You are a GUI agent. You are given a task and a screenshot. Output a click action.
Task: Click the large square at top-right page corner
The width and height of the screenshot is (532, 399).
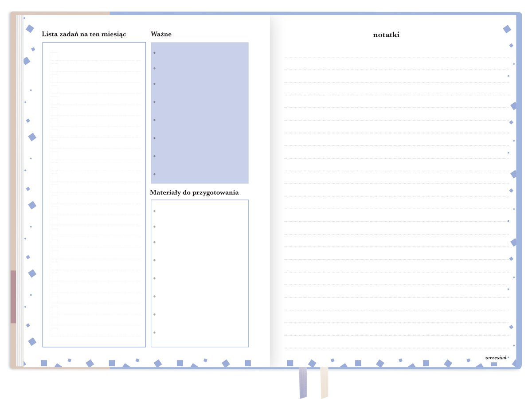point(507,29)
